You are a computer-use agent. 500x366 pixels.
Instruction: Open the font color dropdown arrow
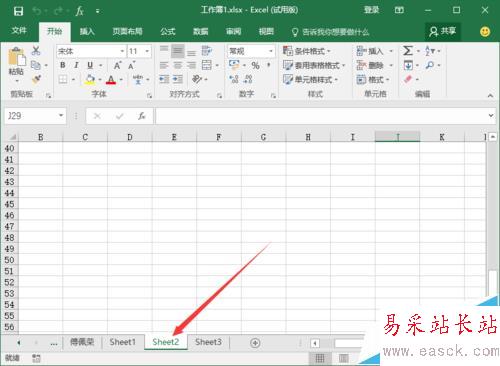[x=121, y=80]
